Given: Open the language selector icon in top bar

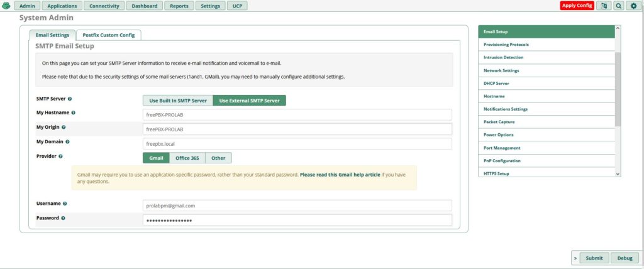Looking at the screenshot, I should click(x=604, y=6).
